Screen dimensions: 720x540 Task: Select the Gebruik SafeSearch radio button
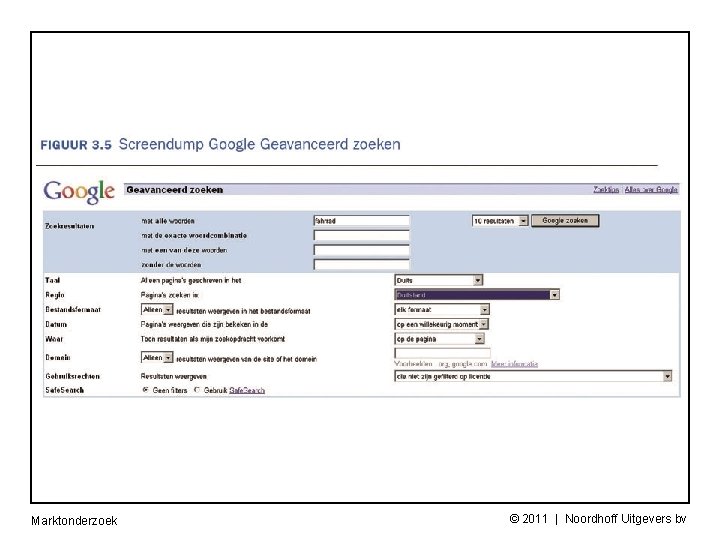coord(197,390)
